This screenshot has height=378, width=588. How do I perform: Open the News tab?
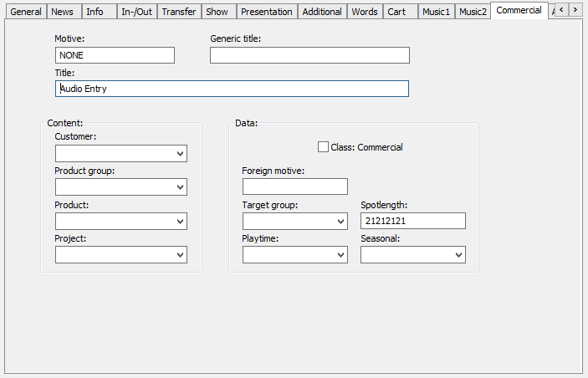click(62, 12)
